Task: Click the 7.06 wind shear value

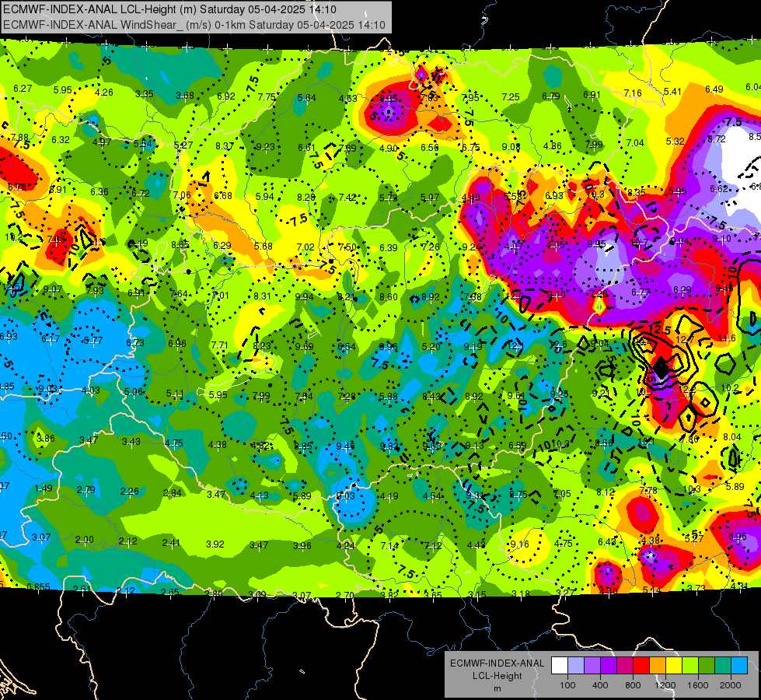Action: (182, 194)
